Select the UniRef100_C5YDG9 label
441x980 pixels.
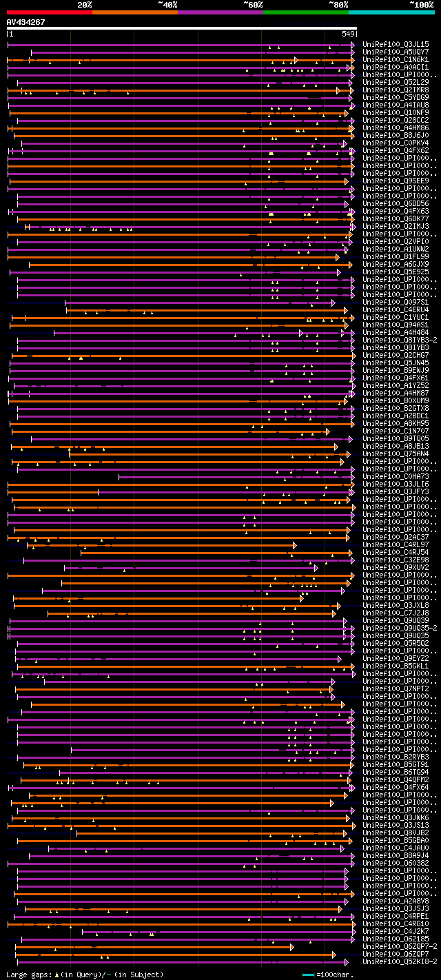tap(396, 97)
